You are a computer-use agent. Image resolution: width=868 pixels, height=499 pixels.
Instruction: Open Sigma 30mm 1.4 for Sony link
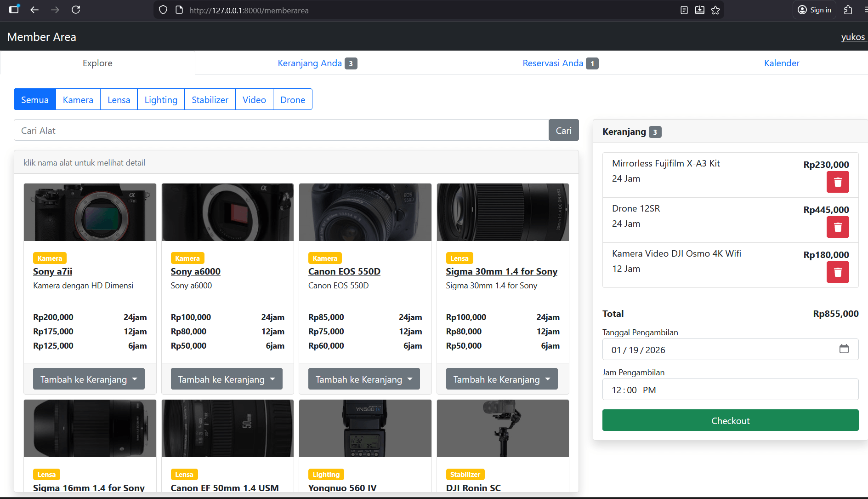[x=501, y=271]
